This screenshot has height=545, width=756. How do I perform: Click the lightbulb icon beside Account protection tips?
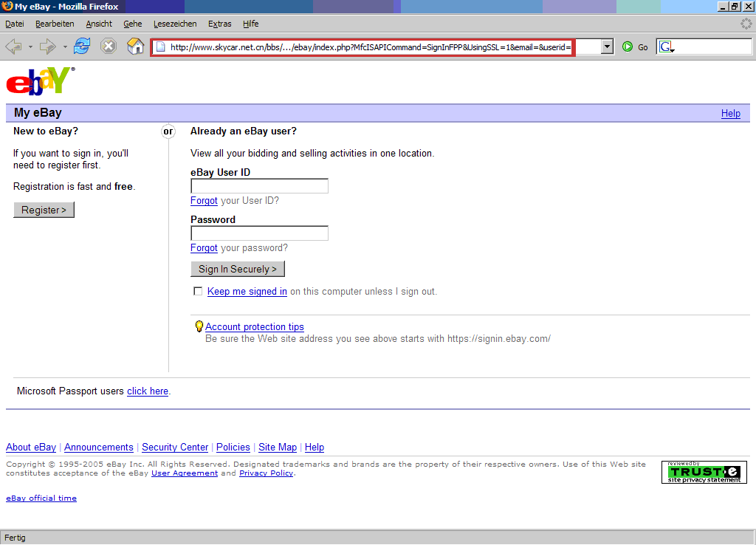tap(199, 326)
